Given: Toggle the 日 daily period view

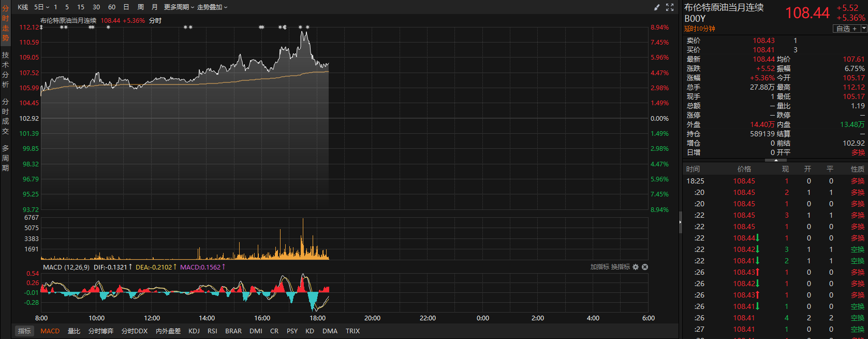Looking at the screenshot, I should (x=126, y=7).
